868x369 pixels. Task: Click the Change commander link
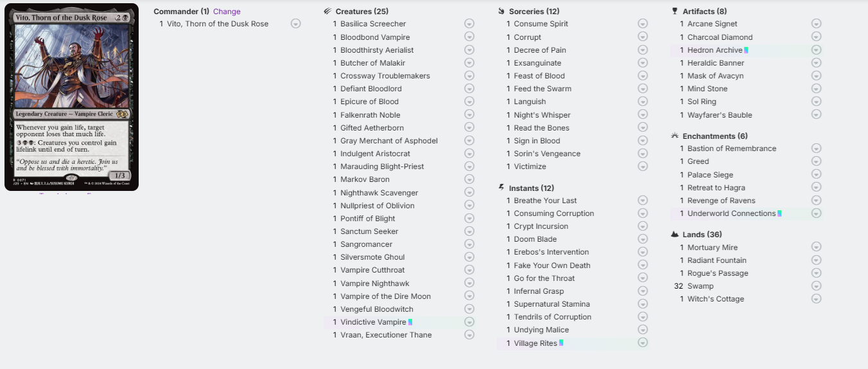click(x=227, y=12)
